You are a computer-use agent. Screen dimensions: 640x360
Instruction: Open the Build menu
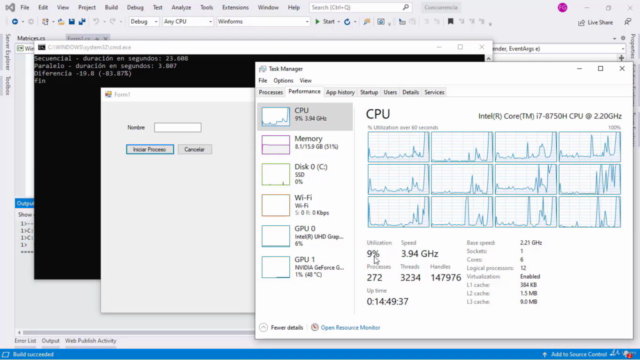[111, 7]
